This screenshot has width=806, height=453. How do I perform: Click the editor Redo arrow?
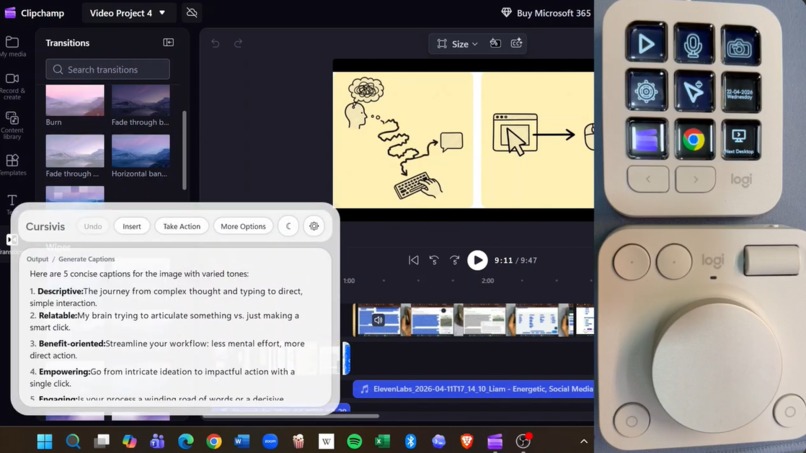(x=238, y=44)
